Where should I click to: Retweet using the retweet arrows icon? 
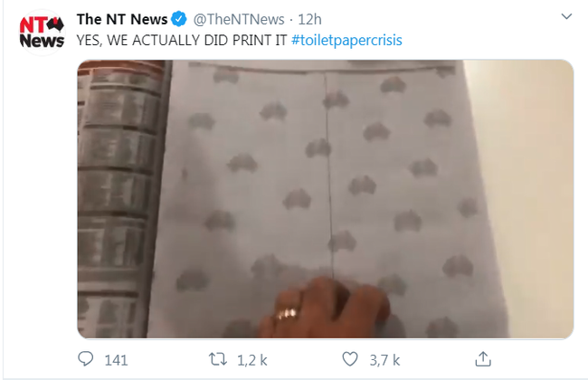[x=218, y=359]
